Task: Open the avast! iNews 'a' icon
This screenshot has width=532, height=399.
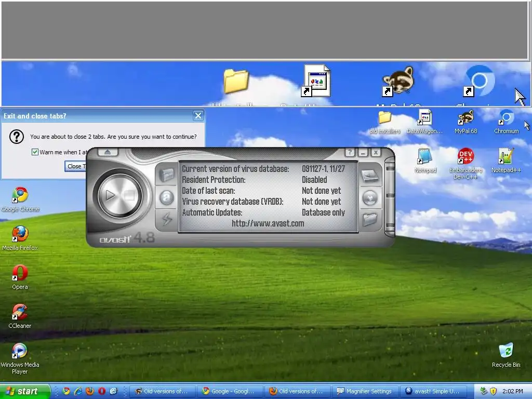Action: pos(167,197)
